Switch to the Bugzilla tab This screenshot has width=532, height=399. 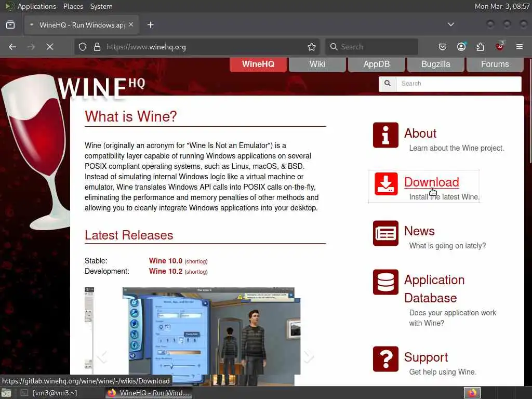click(x=436, y=64)
